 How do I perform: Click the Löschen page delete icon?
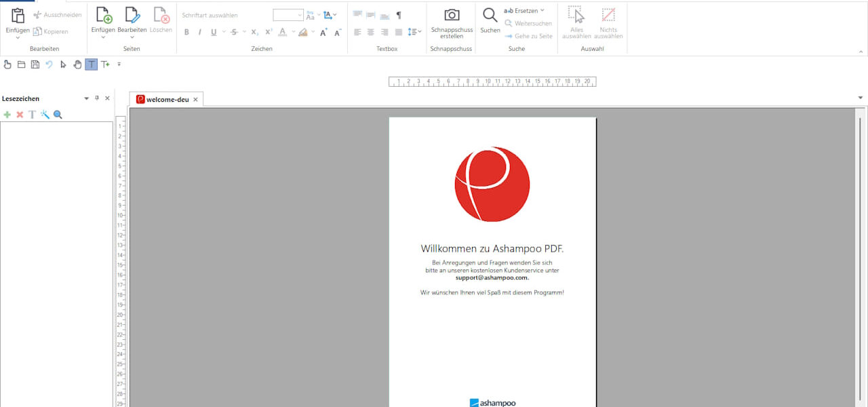pos(161,16)
